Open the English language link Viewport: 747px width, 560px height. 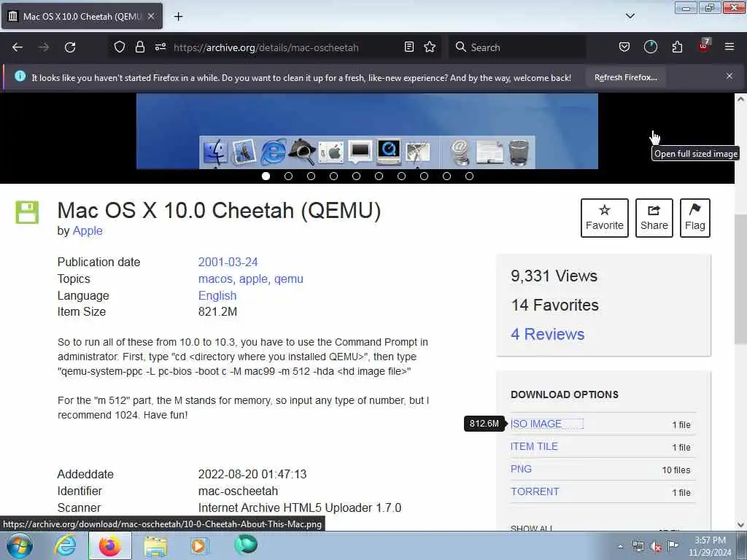point(217,295)
